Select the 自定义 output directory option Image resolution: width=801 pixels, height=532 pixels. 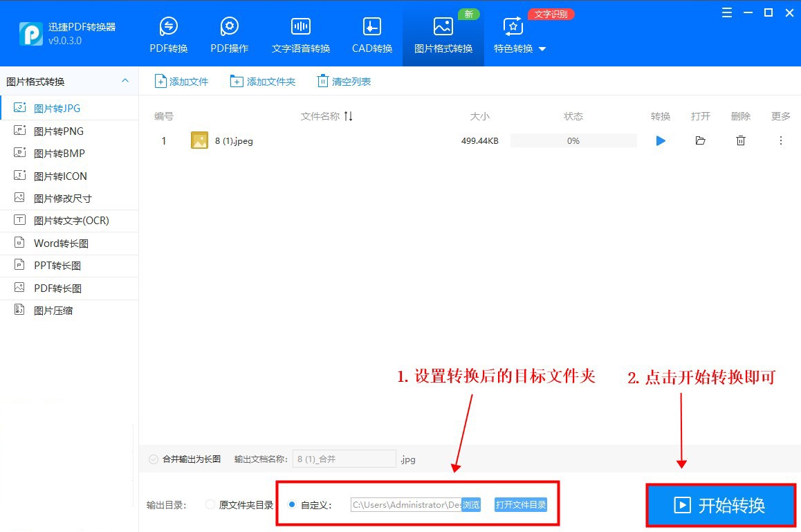(x=291, y=504)
